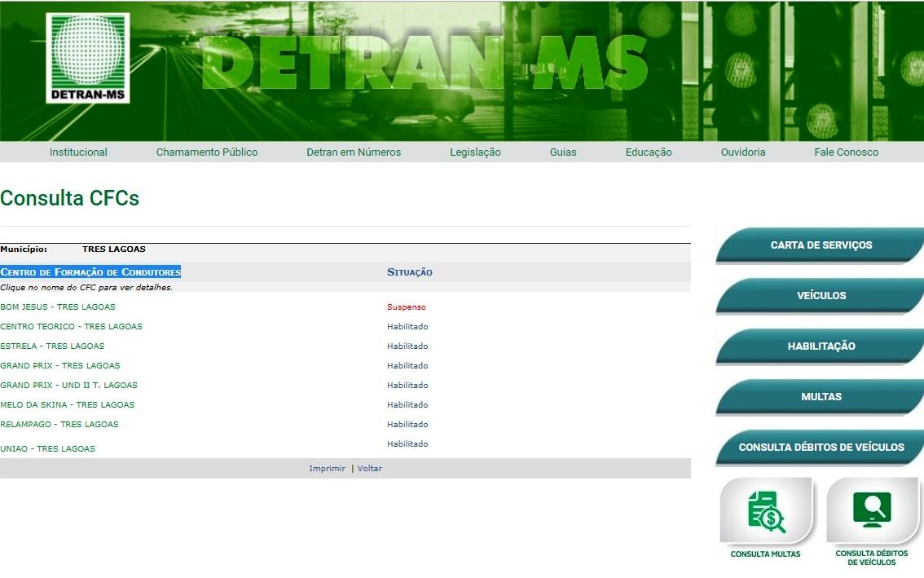Image resolution: width=924 pixels, height=578 pixels.
Task: Open CENTRO TEORICO - TRES LAGOAS details
Action: click(72, 326)
